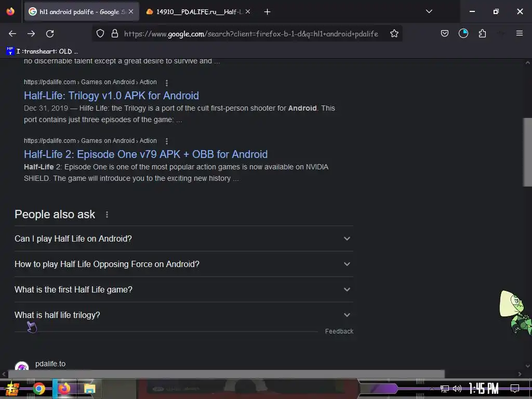Image resolution: width=532 pixels, height=399 pixels.
Task: Open the pdalife.to result site name
Action: 50,364
